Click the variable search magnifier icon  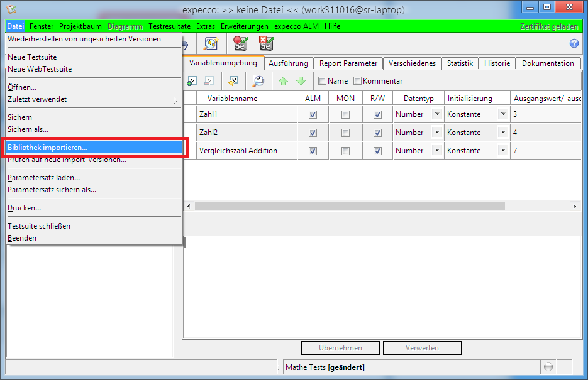click(258, 81)
